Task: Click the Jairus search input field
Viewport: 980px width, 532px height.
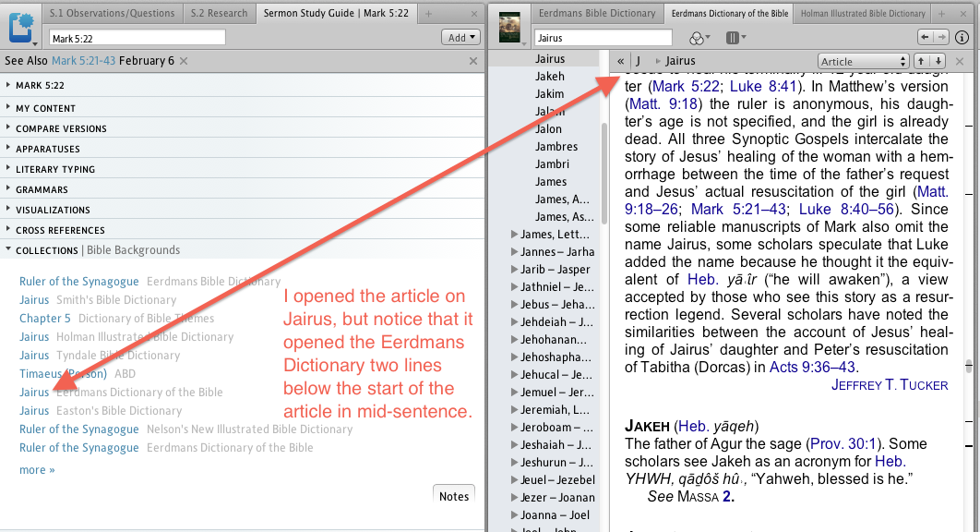Action: [604, 38]
